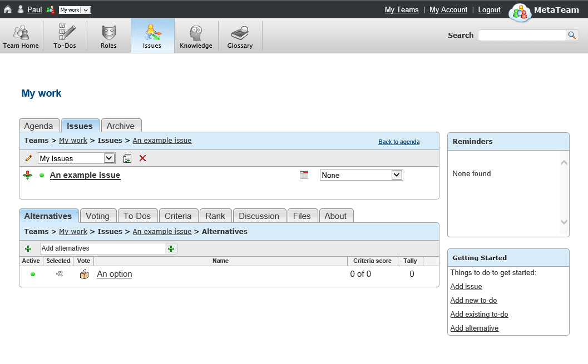Click Reminders scroll up arrow
The width and height of the screenshot is (588, 364).
click(x=564, y=162)
